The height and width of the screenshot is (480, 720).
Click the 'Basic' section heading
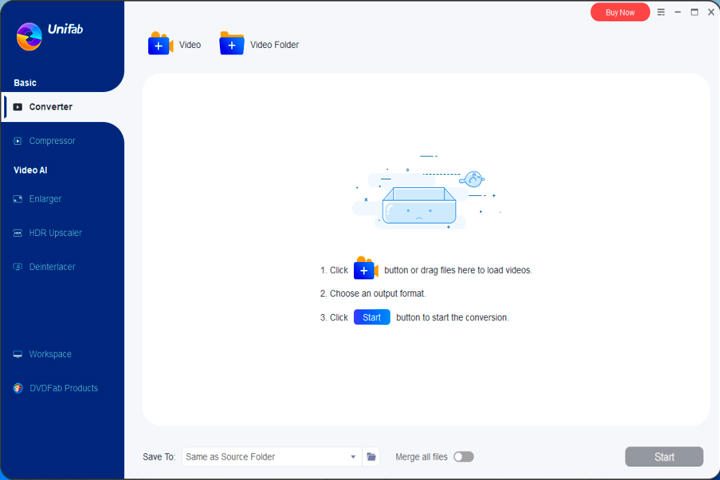tap(25, 83)
